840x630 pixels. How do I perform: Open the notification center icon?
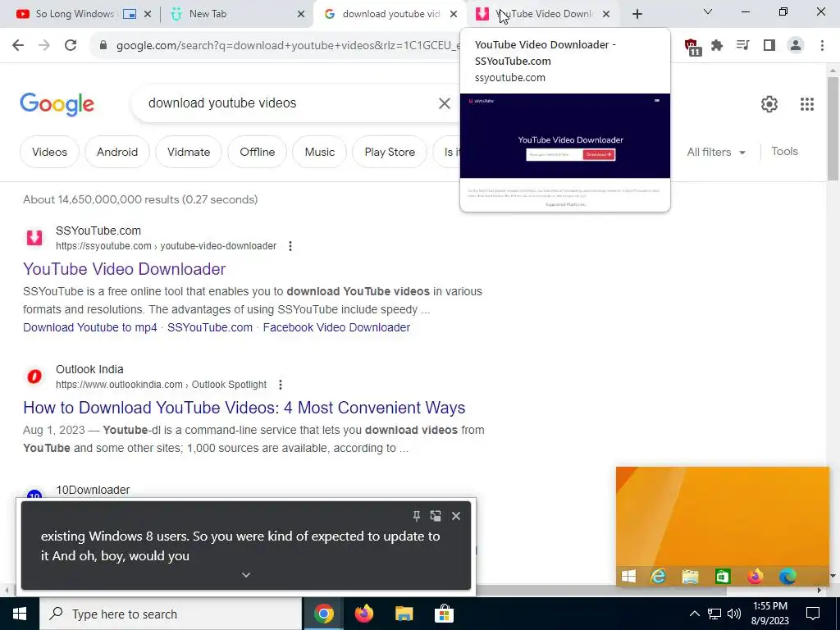pyautogui.click(x=813, y=614)
